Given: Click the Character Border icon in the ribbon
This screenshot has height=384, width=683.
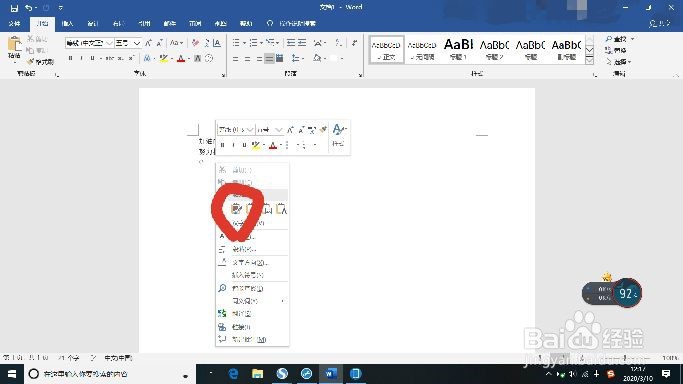Looking at the screenshot, I should (x=217, y=43).
